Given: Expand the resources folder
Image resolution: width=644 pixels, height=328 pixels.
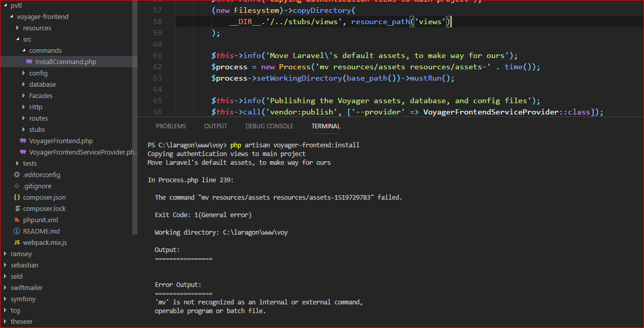Looking at the screenshot, I should point(18,28).
